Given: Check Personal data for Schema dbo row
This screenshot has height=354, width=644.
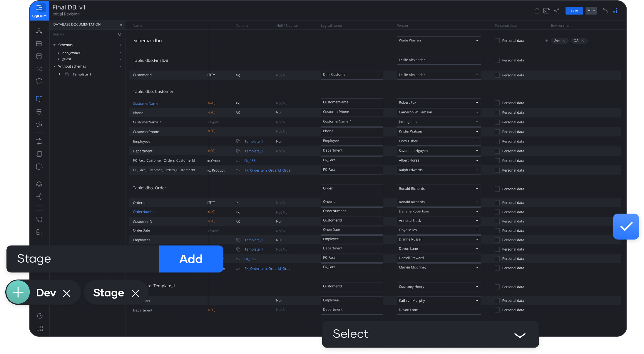Looking at the screenshot, I should pos(497,41).
